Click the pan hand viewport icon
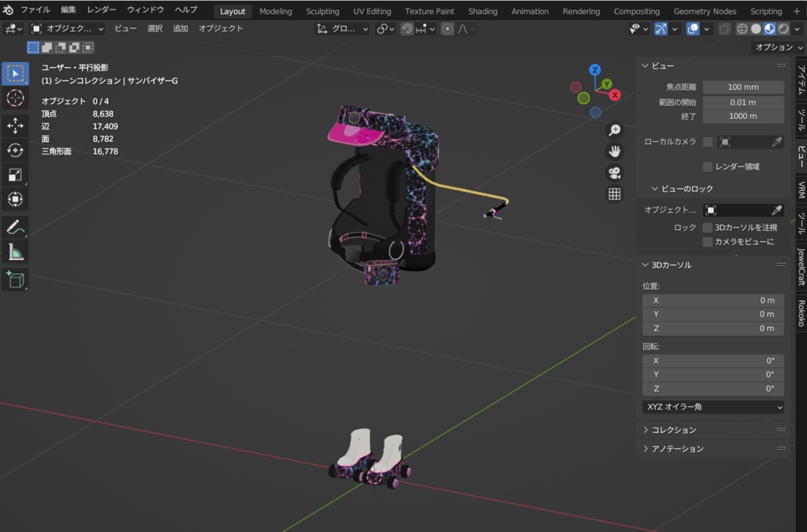Screen dimensions: 807x532 pyautogui.click(x=615, y=151)
